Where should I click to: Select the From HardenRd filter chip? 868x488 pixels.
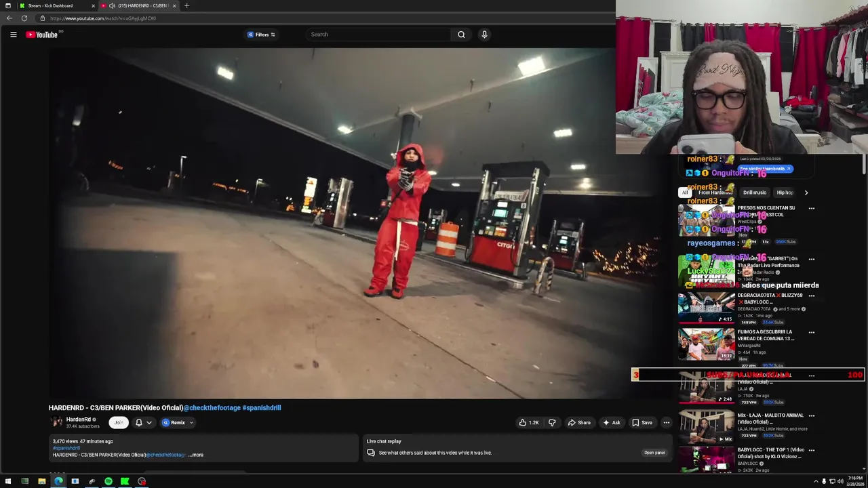tap(715, 192)
